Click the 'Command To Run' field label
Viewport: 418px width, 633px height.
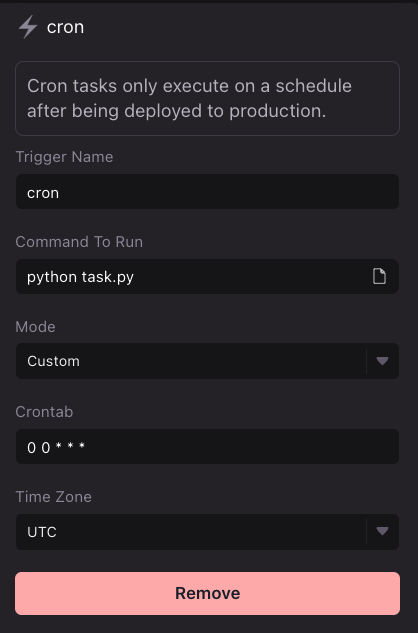(x=79, y=242)
